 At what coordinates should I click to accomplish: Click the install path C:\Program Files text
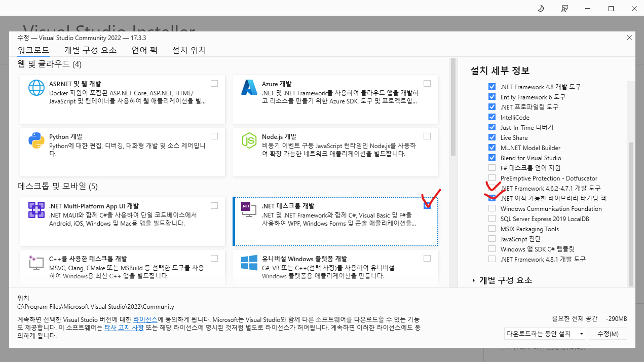[x=96, y=306]
